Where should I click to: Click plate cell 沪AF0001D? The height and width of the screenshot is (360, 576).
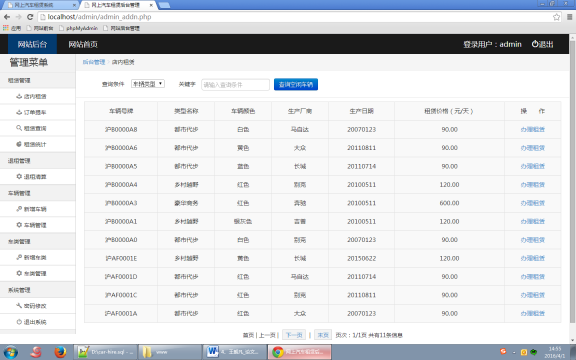tap(121, 277)
